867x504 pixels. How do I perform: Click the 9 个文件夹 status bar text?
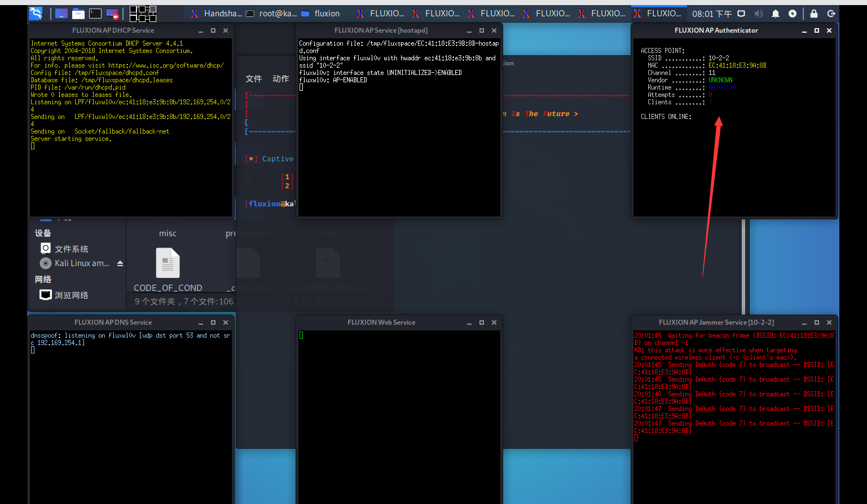click(155, 302)
